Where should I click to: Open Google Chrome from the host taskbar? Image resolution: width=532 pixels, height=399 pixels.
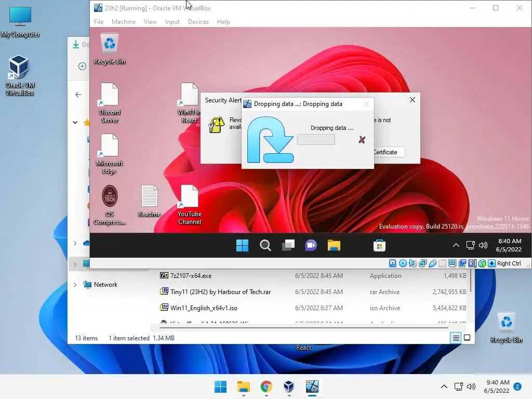click(267, 387)
